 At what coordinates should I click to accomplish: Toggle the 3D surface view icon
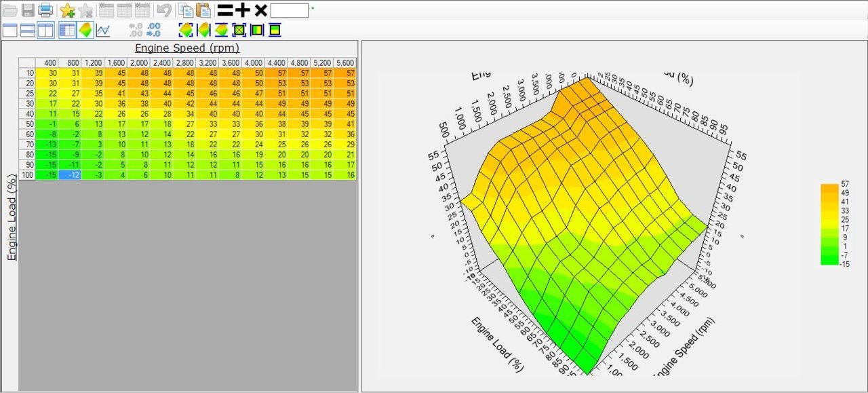85,30
